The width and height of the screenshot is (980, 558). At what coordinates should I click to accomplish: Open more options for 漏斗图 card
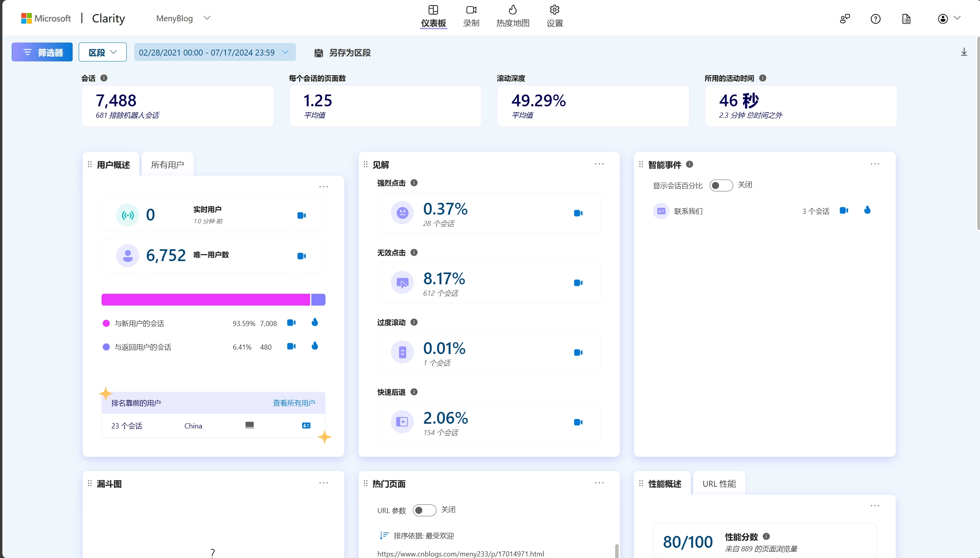point(324,483)
